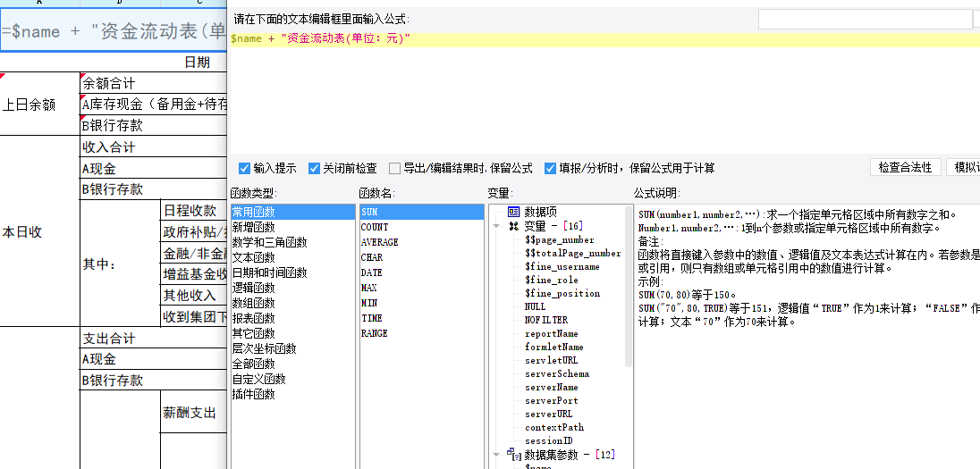Select 文本函数 function type
The width and height of the screenshot is (980, 469).
(293, 257)
